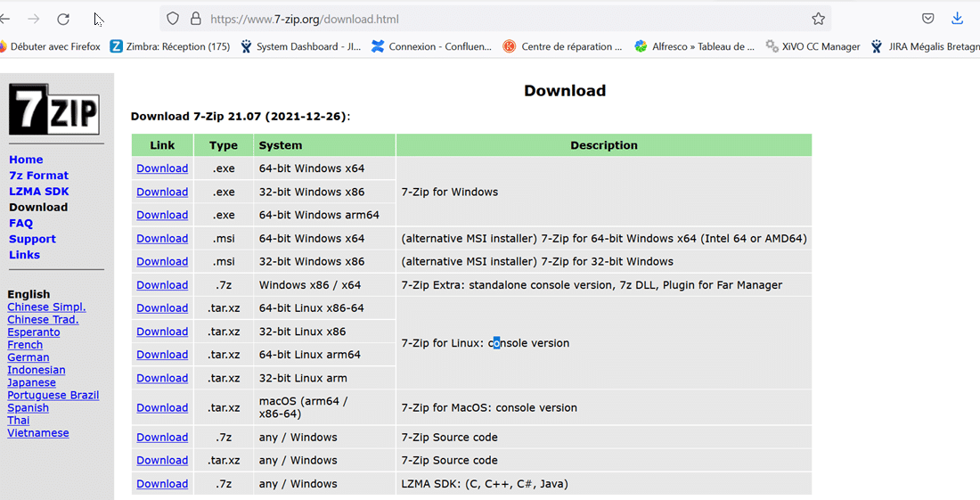Viewport: 980px width, 500px height.
Task: Open JIRA Mégalis Bretagne bookmark
Action: (925, 46)
